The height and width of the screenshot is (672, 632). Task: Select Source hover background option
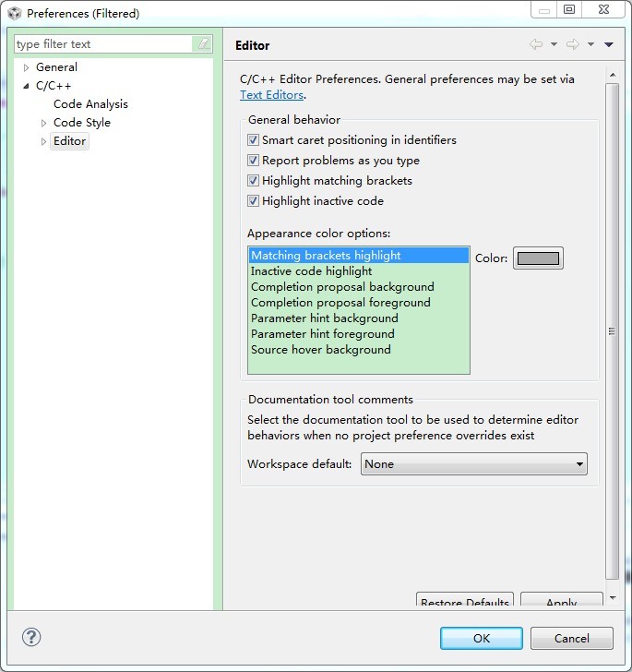[x=359, y=350]
